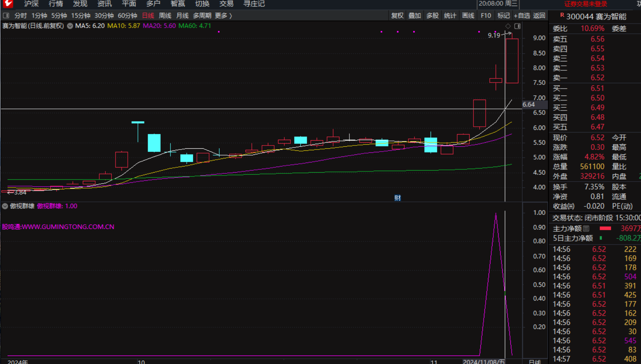Switch to 周线 weekly chart
The width and height of the screenshot is (641, 364).
click(x=165, y=15)
